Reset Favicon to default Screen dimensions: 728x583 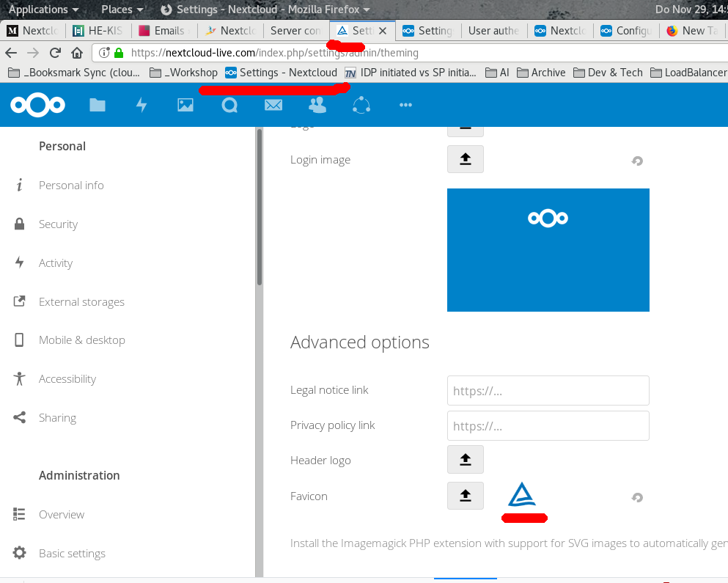(637, 497)
